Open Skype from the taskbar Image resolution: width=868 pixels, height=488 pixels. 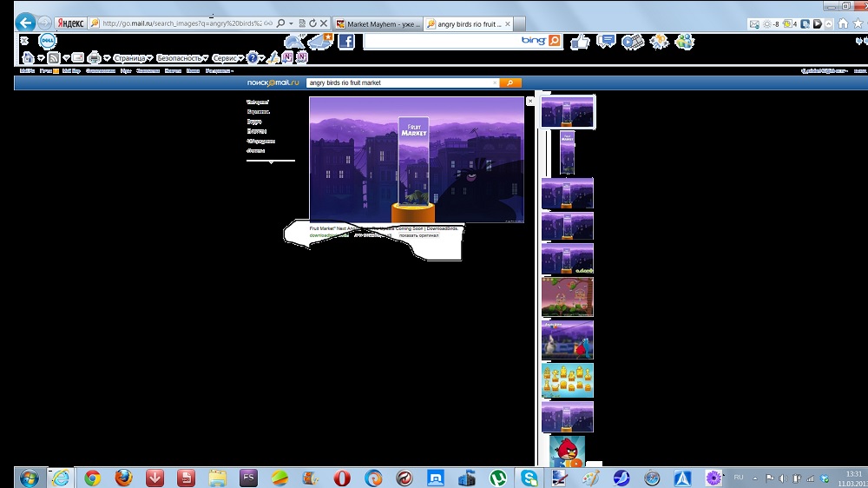click(529, 478)
